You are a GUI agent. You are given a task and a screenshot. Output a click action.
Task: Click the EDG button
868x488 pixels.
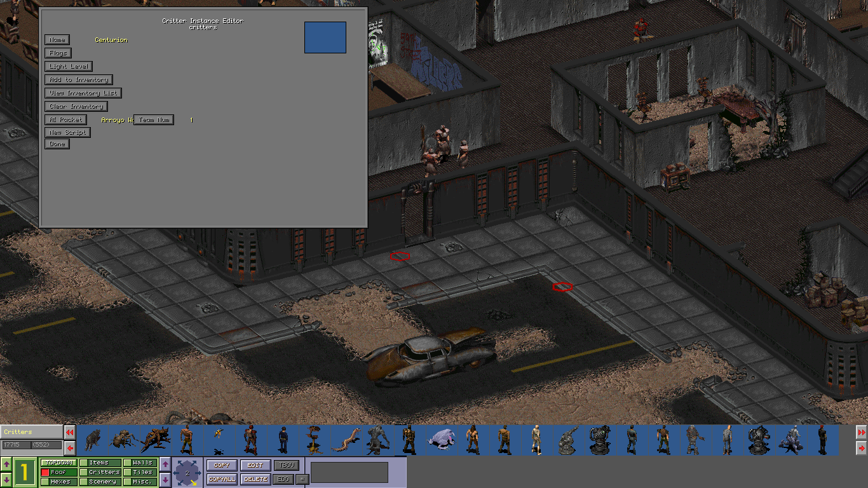[x=284, y=479]
